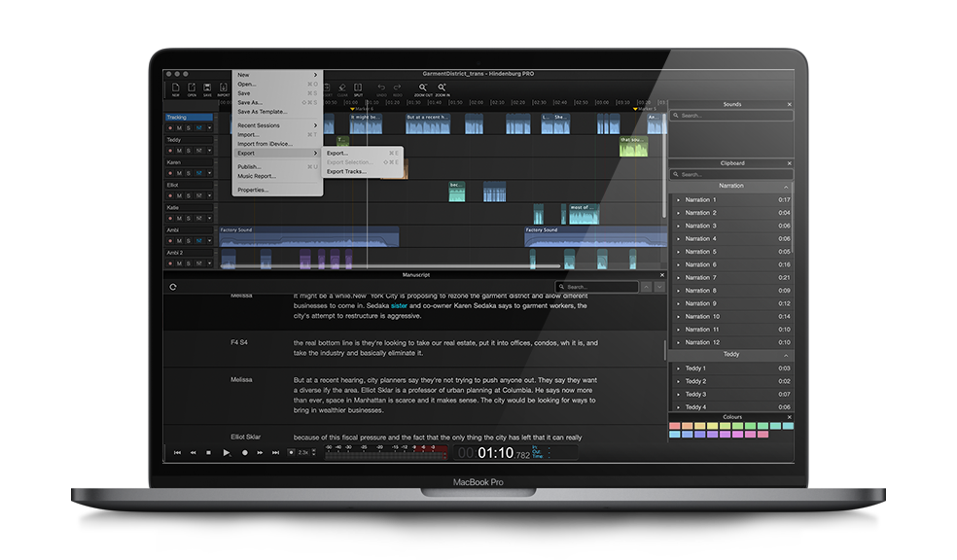The width and height of the screenshot is (957, 560).
Task: Click the Zoom In magnifier in toolbar
Action: click(443, 88)
